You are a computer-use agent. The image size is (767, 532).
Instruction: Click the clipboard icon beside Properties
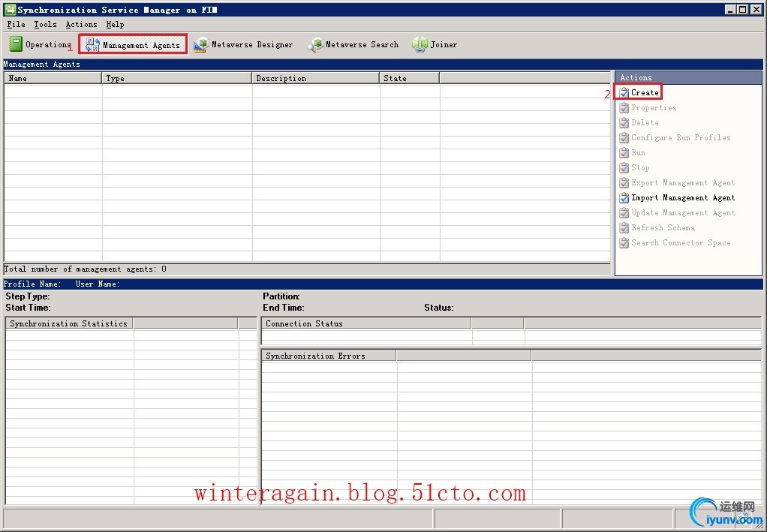[624, 107]
